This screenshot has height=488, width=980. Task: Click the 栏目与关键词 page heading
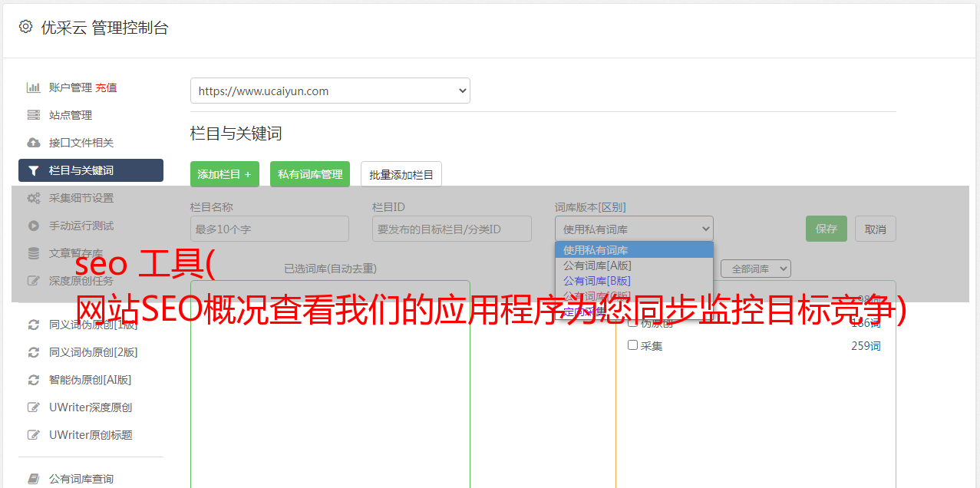(x=236, y=134)
